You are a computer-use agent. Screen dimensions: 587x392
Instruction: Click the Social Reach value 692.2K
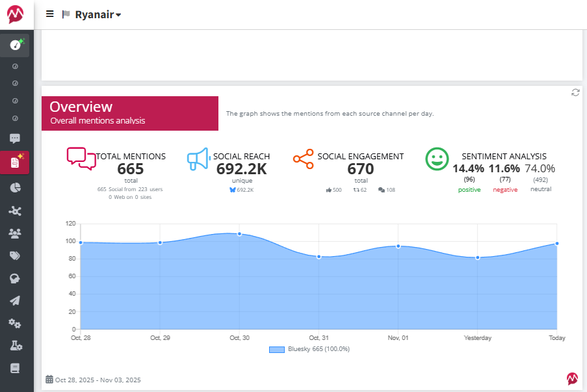[x=242, y=169]
